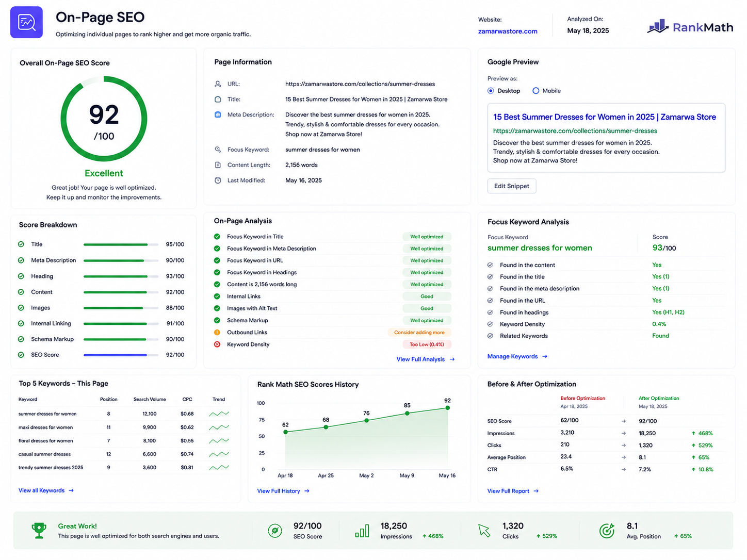This screenshot has width=747, height=560.
Task: Click the check icon beside Found in the URL
Action: (x=490, y=301)
